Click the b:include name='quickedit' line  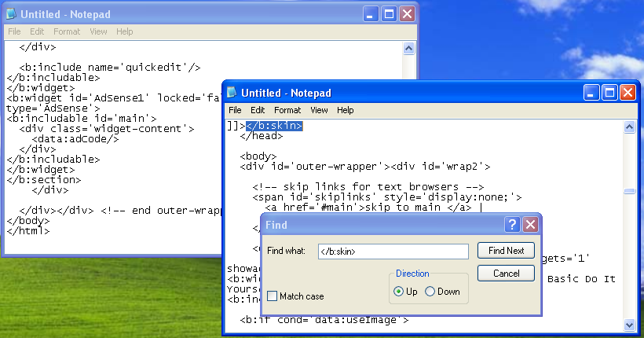(x=110, y=67)
